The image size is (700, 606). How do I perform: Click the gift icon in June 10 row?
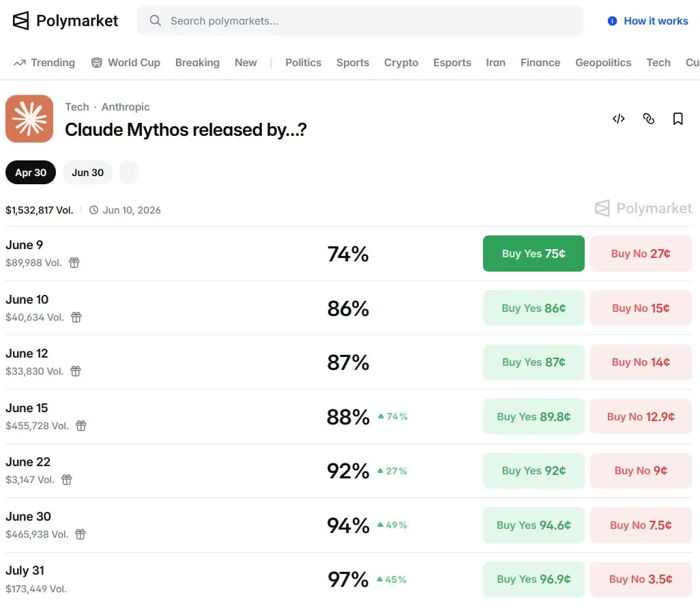[76, 317]
